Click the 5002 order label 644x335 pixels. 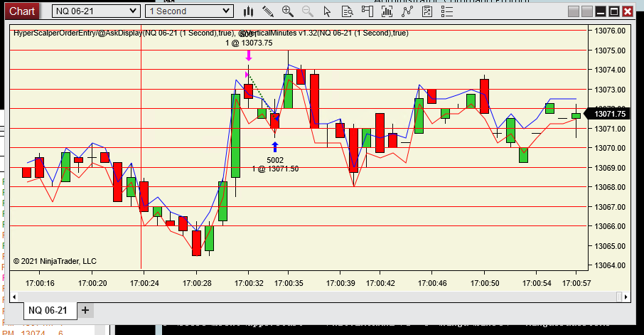pyautogui.click(x=275, y=160)
